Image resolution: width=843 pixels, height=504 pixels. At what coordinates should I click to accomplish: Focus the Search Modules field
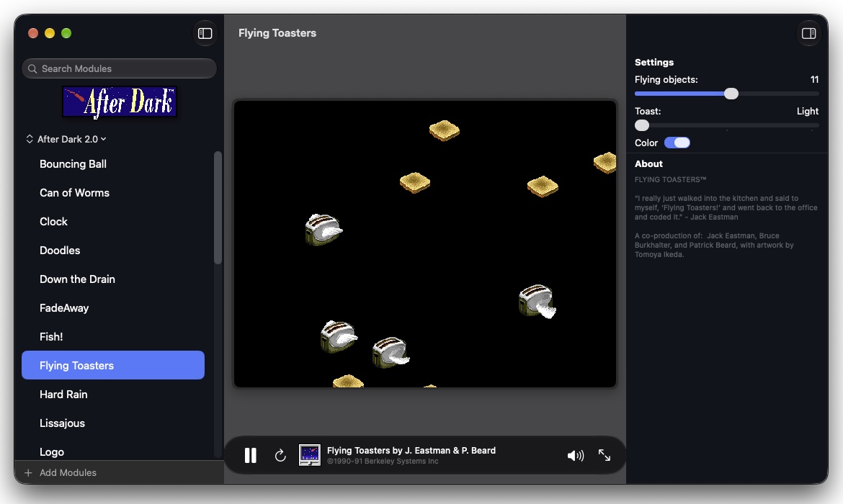[x=120, y=69]
